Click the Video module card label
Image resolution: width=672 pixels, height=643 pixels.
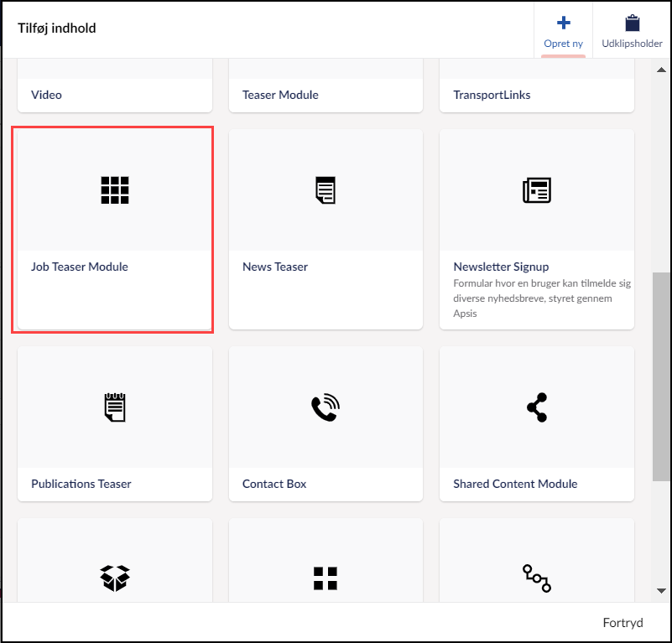(47, 96)
